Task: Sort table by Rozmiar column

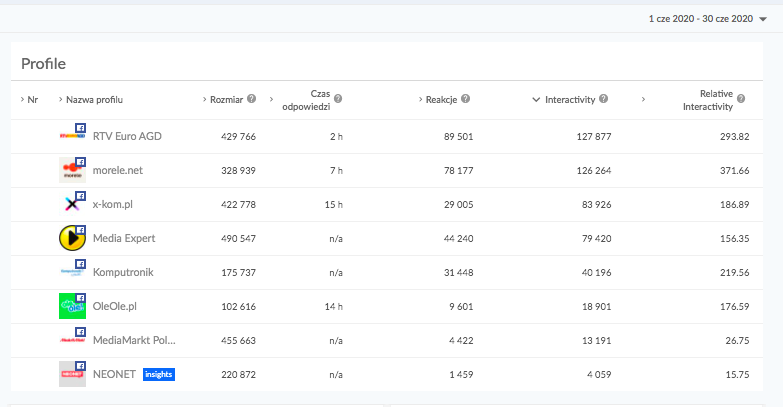Action: coord(226,100)
